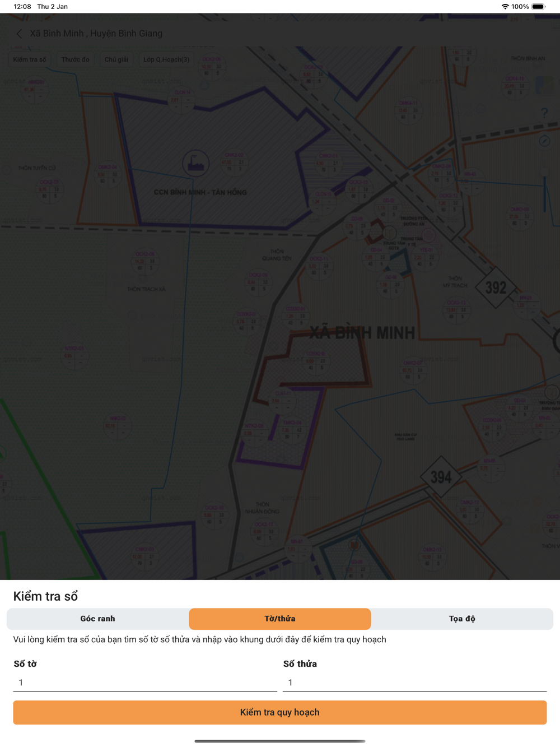Tap the CCN BÌNH MINH - TÂN HỒNG label
Viewport: 560px width, 747px height.
click(x=200, y=192)
